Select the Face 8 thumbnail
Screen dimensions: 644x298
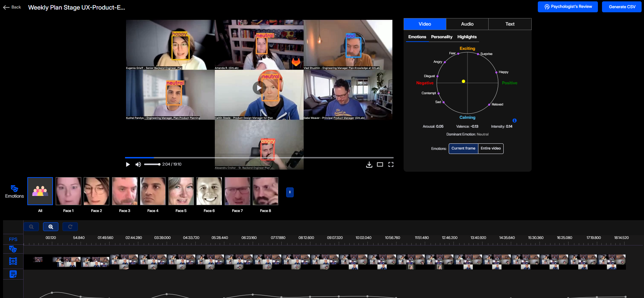[265, 191]
